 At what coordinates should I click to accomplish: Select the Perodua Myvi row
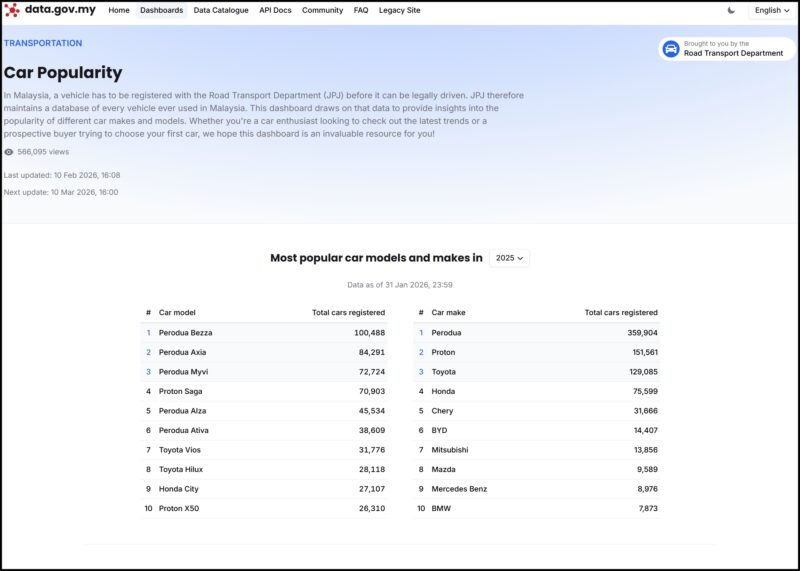click(x=264, y=371)
